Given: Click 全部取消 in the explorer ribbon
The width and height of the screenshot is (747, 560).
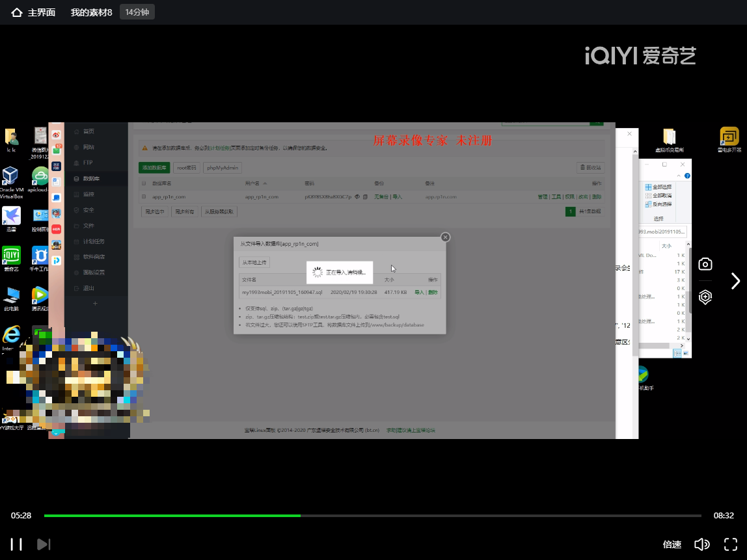Looking at the screenshot, I should [x=659, y=196].
